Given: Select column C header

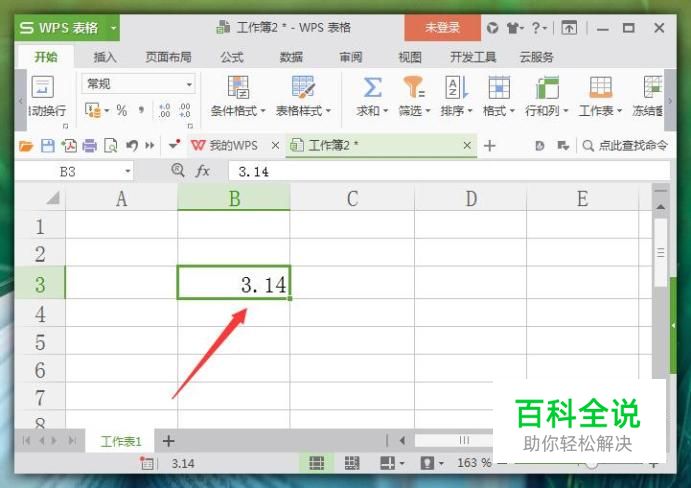Looking at the screenshot, I should tap(352, 198).
